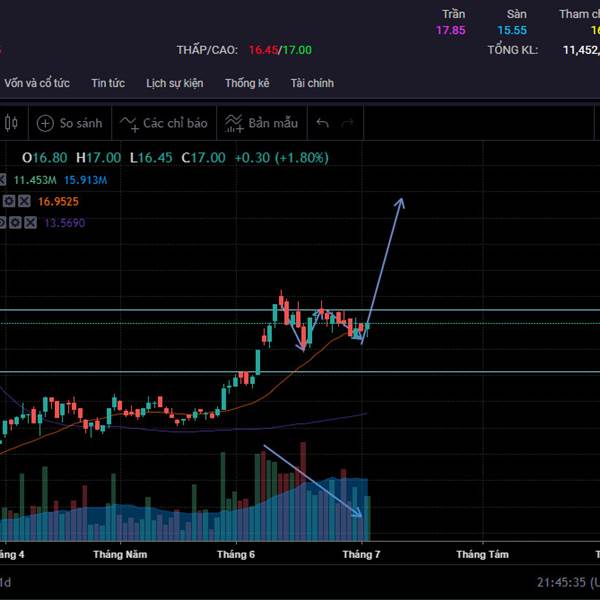Click the Tháng Năm time axis label
600x600 pixels.
(120, 554)
